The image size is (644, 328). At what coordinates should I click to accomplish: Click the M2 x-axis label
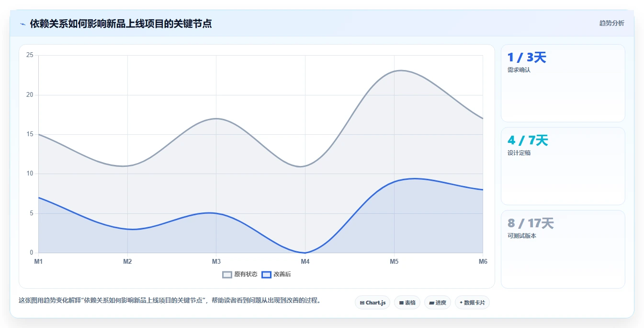click(x=127, y=261)
